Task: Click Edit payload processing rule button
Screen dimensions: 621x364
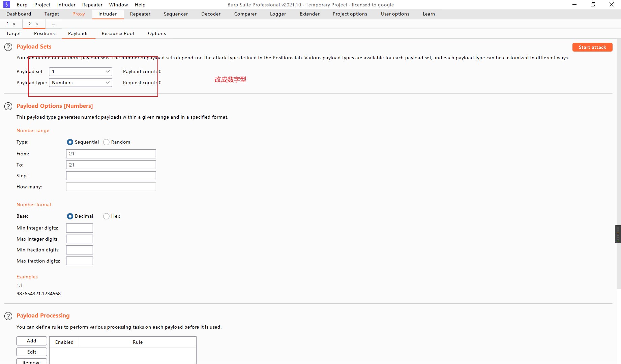Action: point(32,352)
